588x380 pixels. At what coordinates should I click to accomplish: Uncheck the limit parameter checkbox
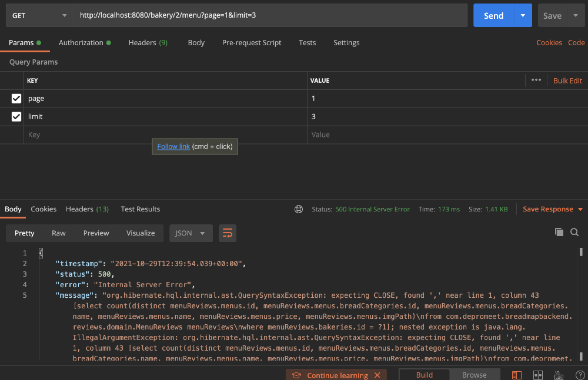(x=16, y=116)
